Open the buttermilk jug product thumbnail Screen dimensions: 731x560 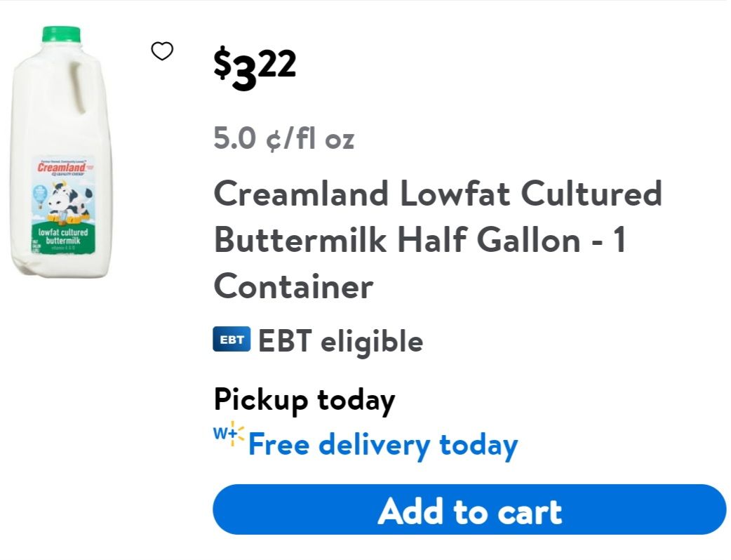(x=61, y=152)
